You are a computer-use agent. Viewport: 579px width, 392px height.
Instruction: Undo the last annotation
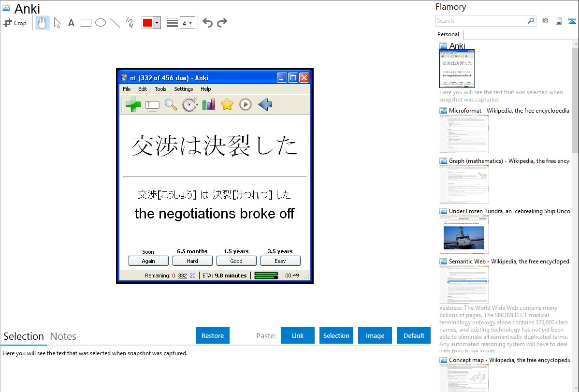pos(207,23)
